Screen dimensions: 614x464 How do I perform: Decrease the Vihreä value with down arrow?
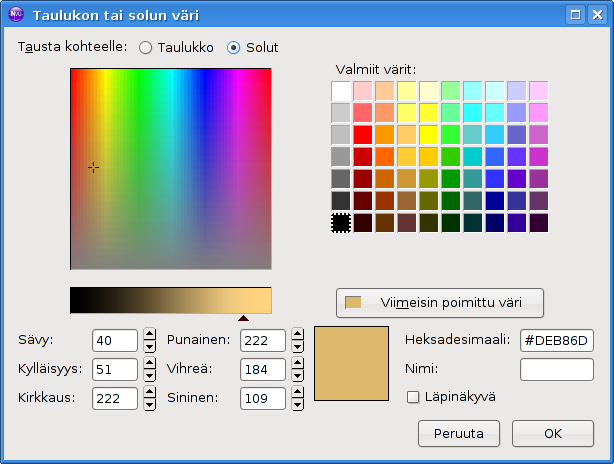point(297,376)
